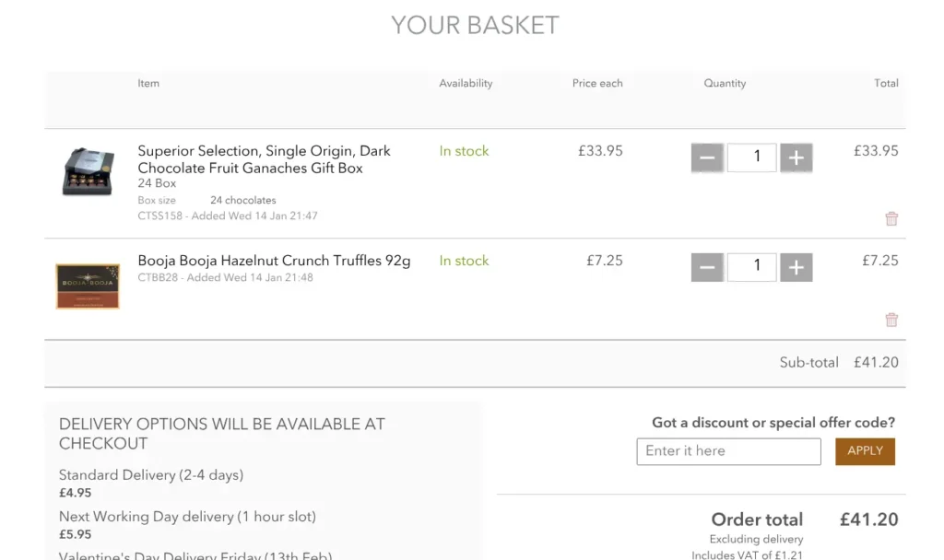Viewport: 944px width, 560px height.
Task: Open the Superior Selection gift box product page
Action: pyautogui.click(x=264, y=160)
